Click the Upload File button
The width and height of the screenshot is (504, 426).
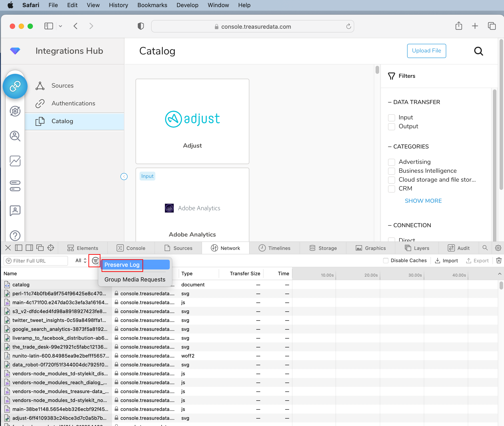pos(426,51)
